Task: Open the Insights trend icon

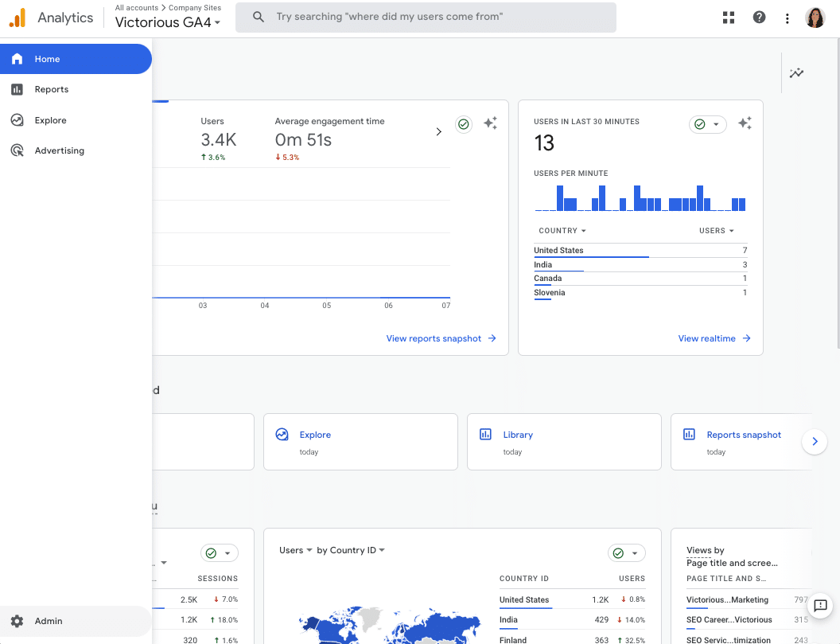Action: pos(796,73)
